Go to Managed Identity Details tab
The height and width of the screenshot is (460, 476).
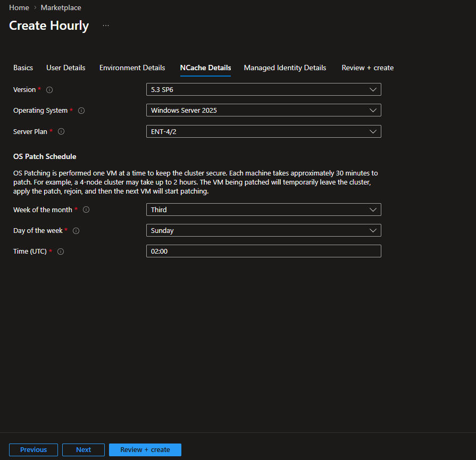point(285,68)
